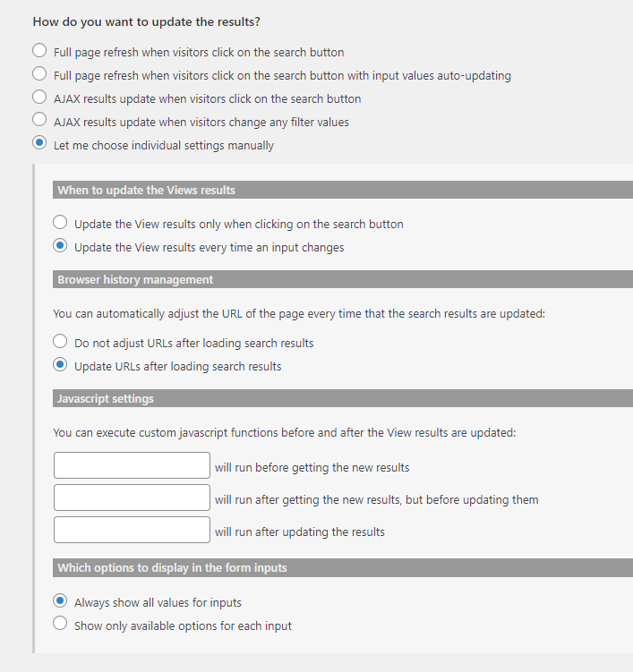Select Let me choose individual settings manually

coord(39,142)
